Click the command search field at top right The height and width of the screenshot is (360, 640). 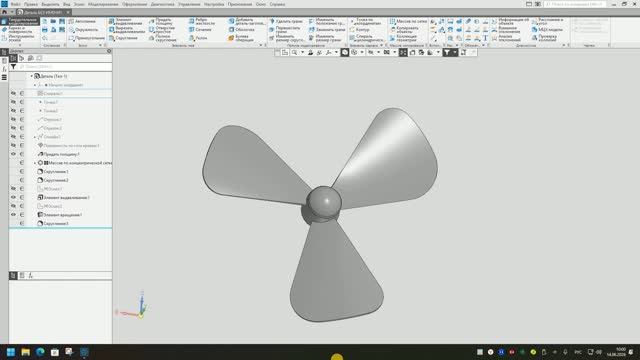[x=575, y=4]
